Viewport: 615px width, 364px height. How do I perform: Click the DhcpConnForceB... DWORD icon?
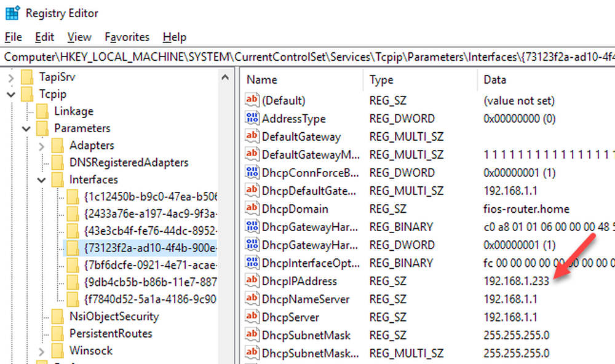pyautogui.click(x=252, y=172)
